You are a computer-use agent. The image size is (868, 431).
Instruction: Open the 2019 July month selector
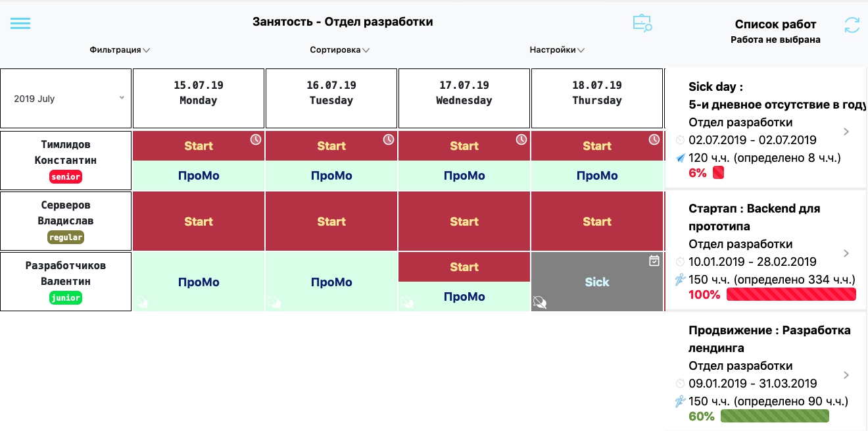68,99
